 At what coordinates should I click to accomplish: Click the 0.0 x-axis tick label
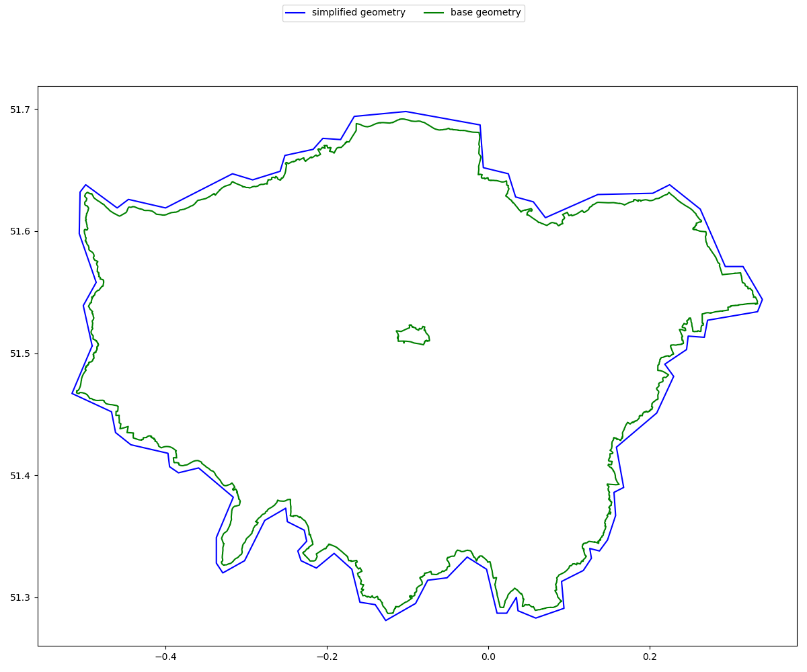point(488,657)
